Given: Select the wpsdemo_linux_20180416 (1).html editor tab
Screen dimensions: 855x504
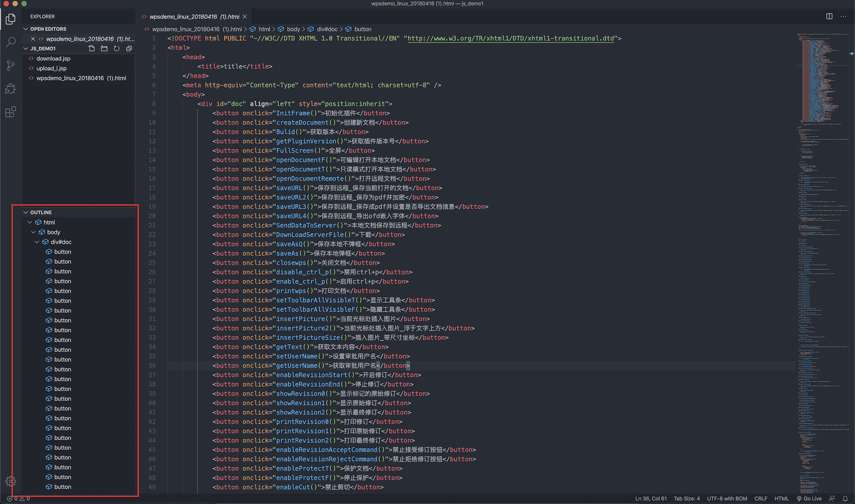Looking at the screenshot, I should (x=194, y=16).
